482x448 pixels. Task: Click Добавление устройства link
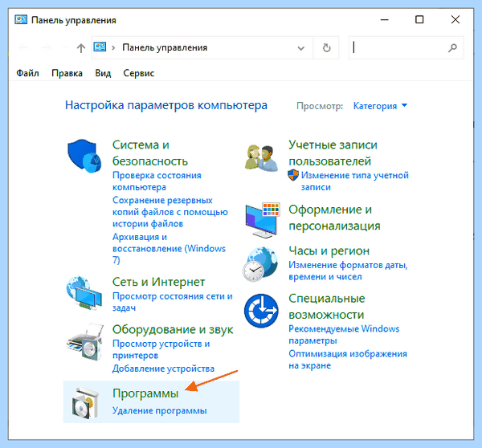point(163,369)
